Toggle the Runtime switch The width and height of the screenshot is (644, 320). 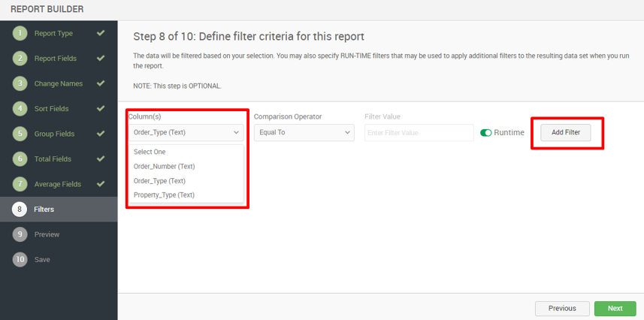click(486, 133)
